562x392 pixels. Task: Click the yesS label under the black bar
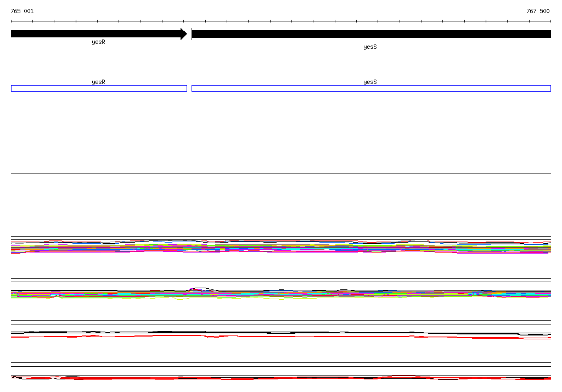[x=370, y=47]
